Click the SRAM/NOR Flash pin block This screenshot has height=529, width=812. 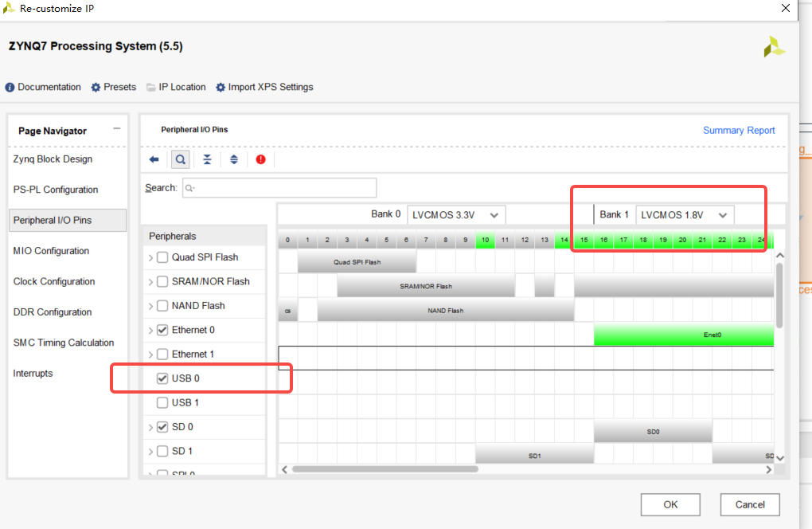[426, 286]
